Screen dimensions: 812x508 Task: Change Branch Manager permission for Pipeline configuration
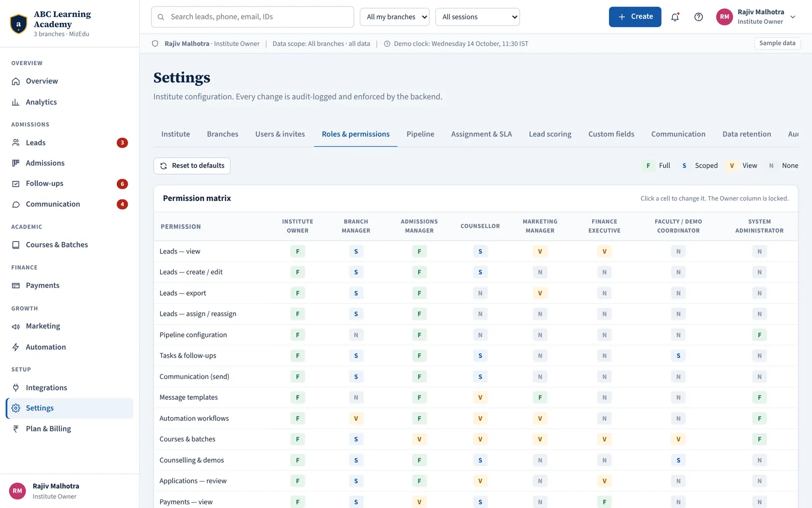point(356,335)
